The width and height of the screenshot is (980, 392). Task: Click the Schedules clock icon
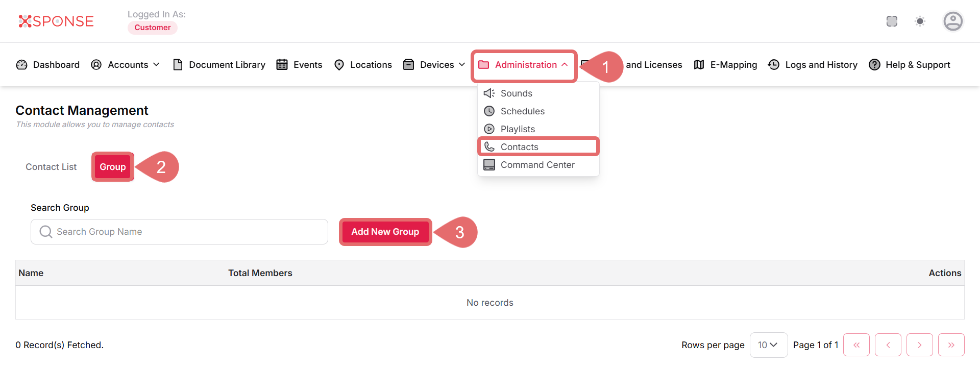(489, 111)
